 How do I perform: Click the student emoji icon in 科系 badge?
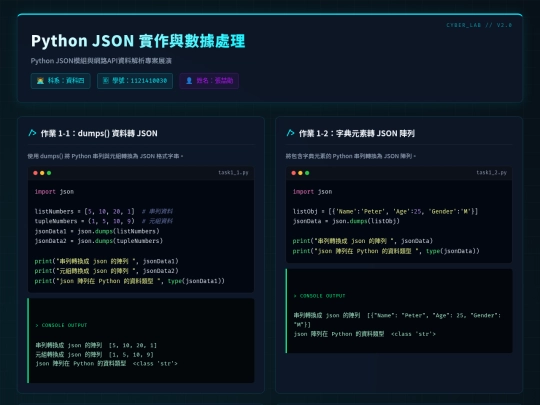tap(40, 81)
